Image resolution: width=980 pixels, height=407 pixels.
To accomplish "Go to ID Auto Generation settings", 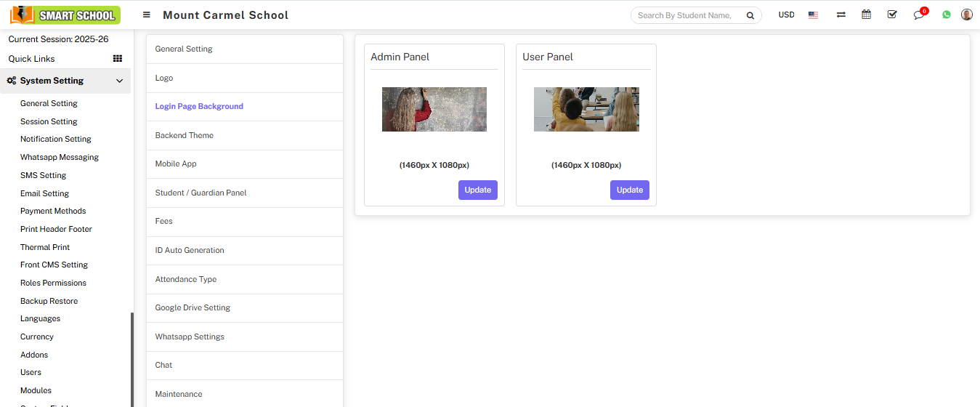I will pyautogui.click(x=190, y=250).
